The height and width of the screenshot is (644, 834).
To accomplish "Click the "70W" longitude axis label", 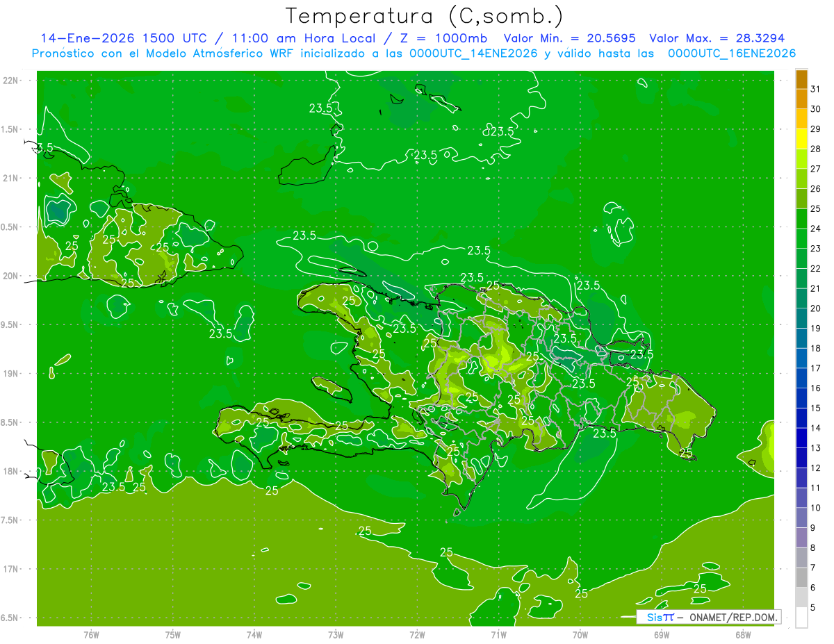I will [x=580, y=635].
